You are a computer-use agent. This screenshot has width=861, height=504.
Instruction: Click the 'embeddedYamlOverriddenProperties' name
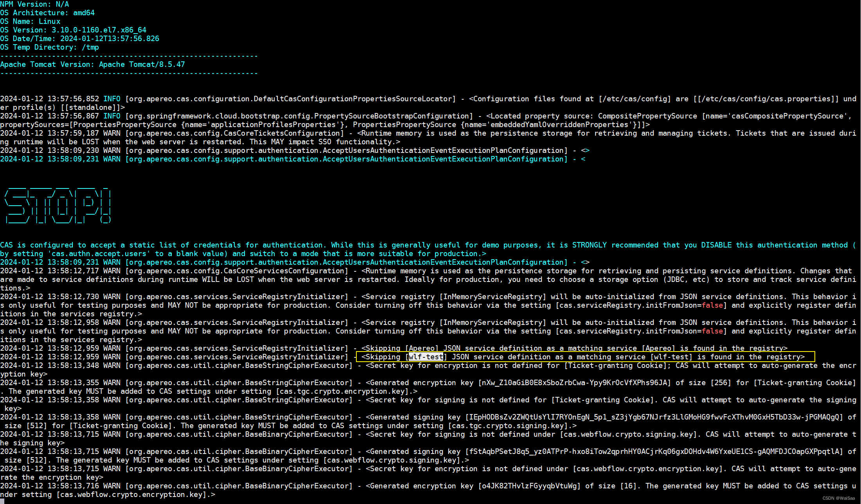[559, 125]
